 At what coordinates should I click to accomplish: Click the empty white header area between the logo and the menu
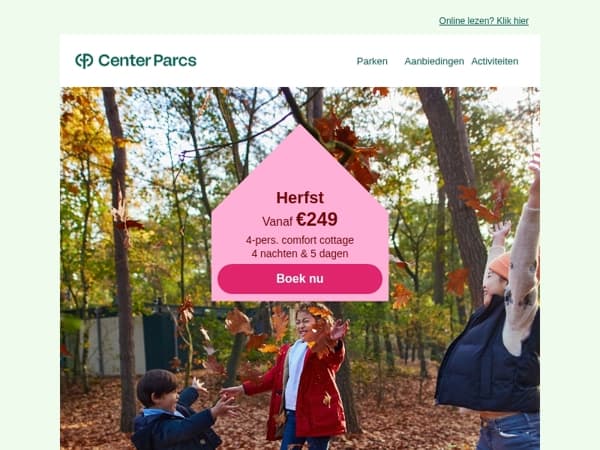pos(276,60)
